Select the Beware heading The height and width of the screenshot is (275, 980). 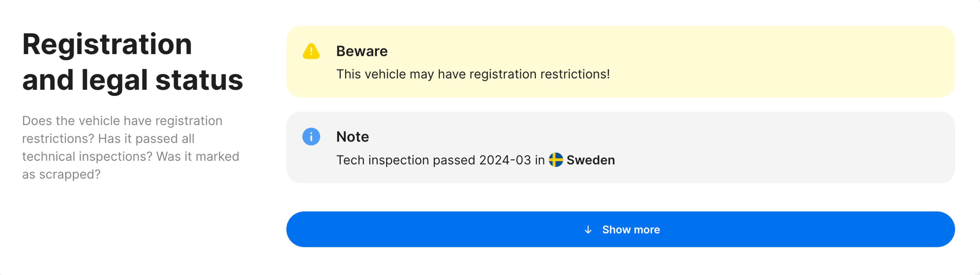click(361, 51)
